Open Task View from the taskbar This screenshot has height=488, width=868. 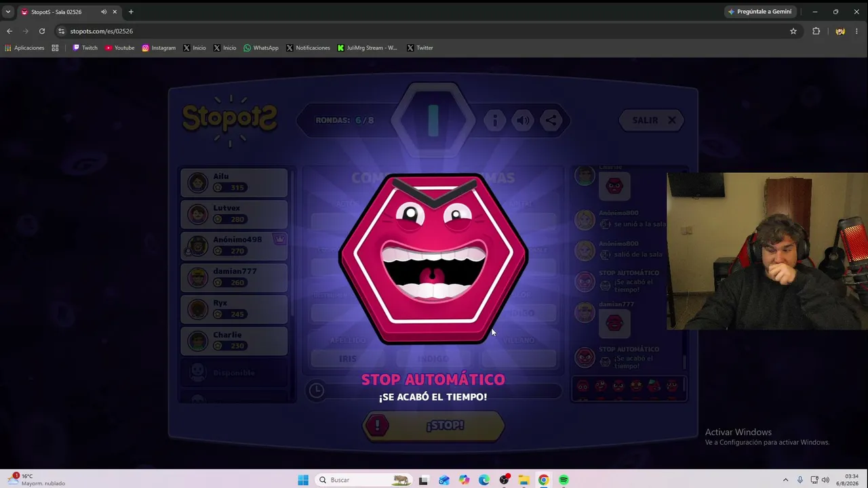pos(424,480)
